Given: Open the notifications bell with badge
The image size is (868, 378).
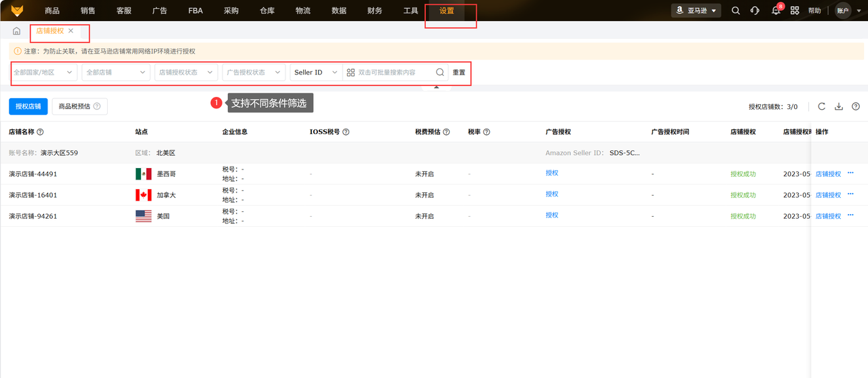Looking at the screenshot, I should [x=776, y=11].
